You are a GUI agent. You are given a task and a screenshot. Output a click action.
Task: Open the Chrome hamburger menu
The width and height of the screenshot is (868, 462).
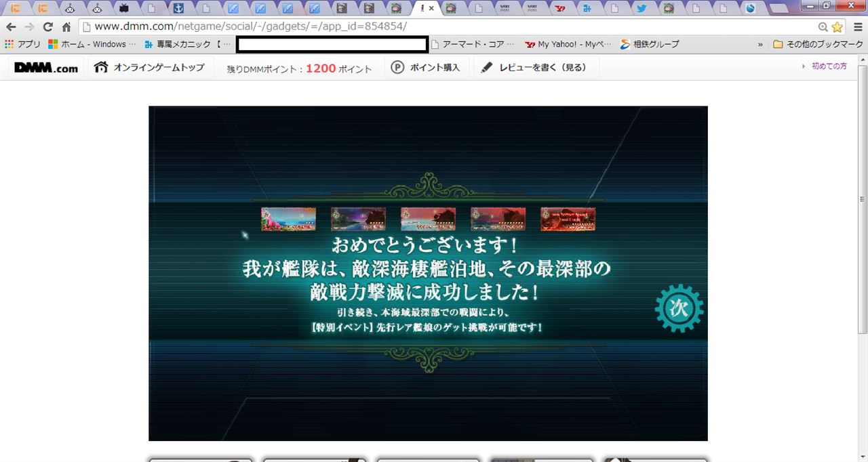[x=858, y=27]
